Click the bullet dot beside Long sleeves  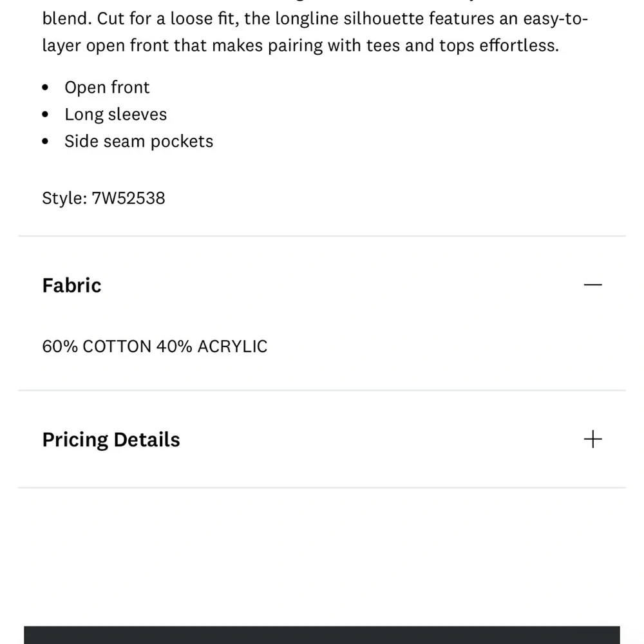tap(45, 115)
